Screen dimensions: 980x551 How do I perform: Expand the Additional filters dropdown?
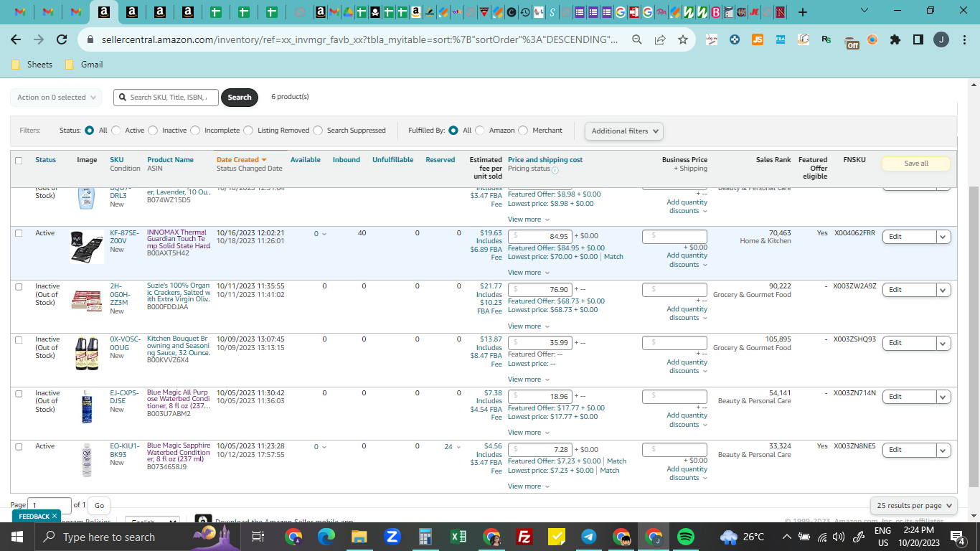[624, 131]
